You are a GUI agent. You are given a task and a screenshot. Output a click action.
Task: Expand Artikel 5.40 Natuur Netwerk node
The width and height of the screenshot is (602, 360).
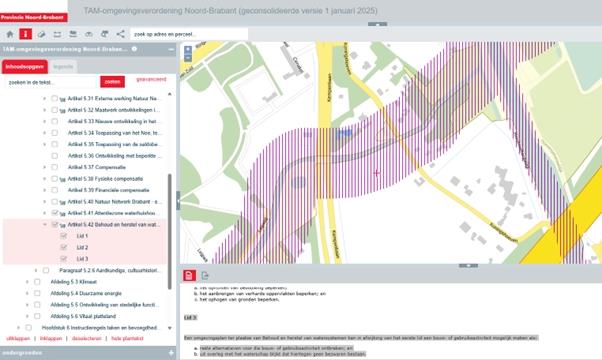pyautogui.click(x=45, y=201)
